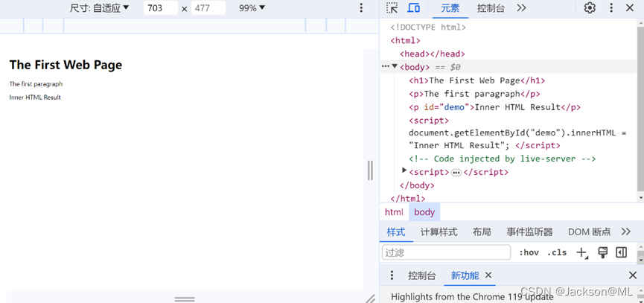Show more DevTools tabs chevron
This screenshot has width=644, height=303.
[522, 7]
